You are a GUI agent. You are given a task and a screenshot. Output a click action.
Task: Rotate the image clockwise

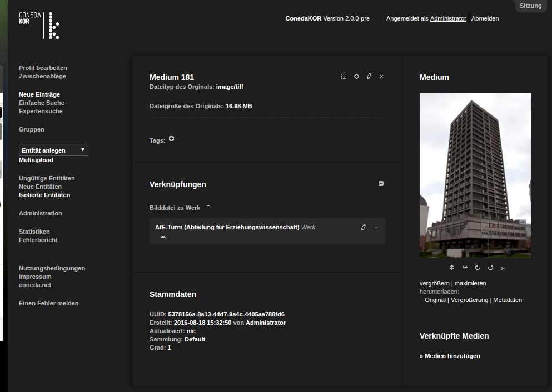tap(478, 268)
